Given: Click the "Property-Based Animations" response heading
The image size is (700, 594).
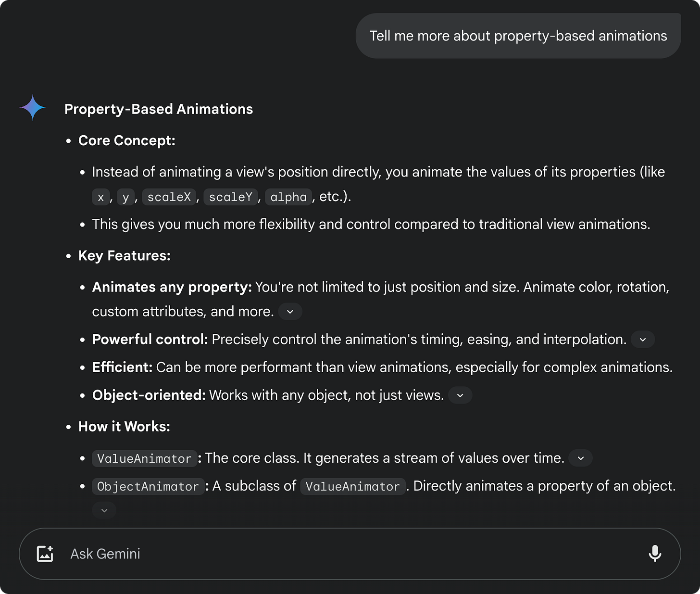Looking at the screenshot, I should [159, 109].
